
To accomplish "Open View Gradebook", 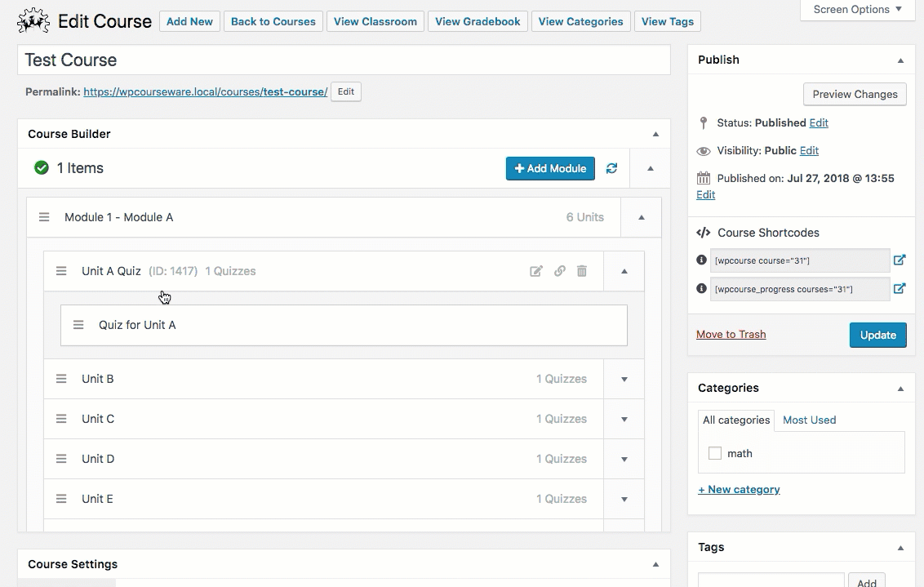I will pos(478,21).
